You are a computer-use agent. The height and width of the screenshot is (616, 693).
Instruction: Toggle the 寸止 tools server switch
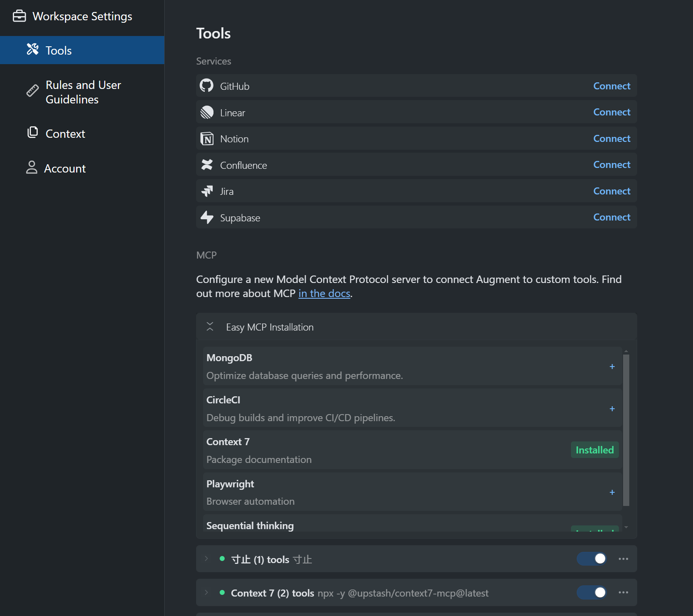(x=592, y=559)
